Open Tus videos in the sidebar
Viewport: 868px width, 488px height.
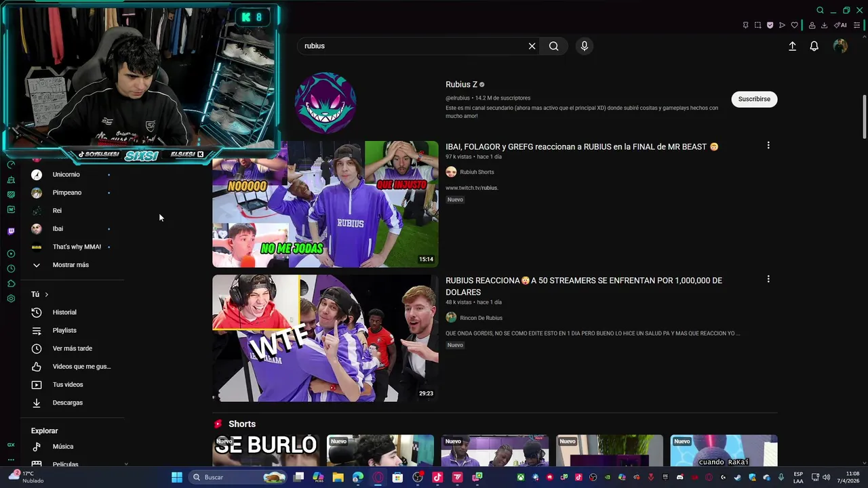coord(72,384)
